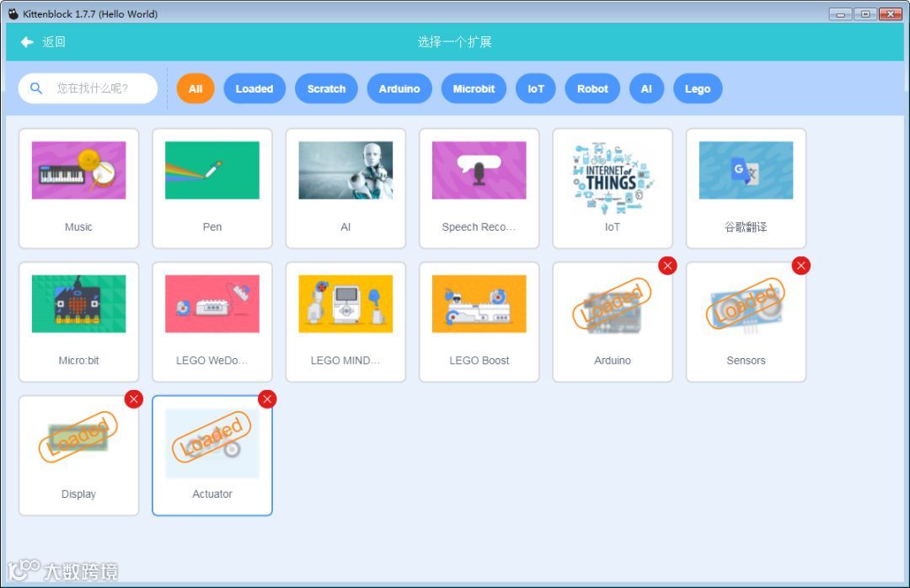910x588 pixels.
Task: Close the Kittenblock window
Action: click(891, 14)
